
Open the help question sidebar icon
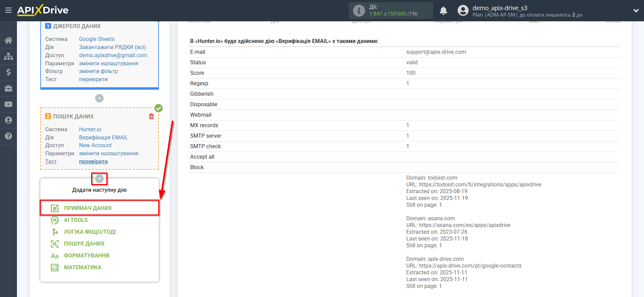pos(8,136)
